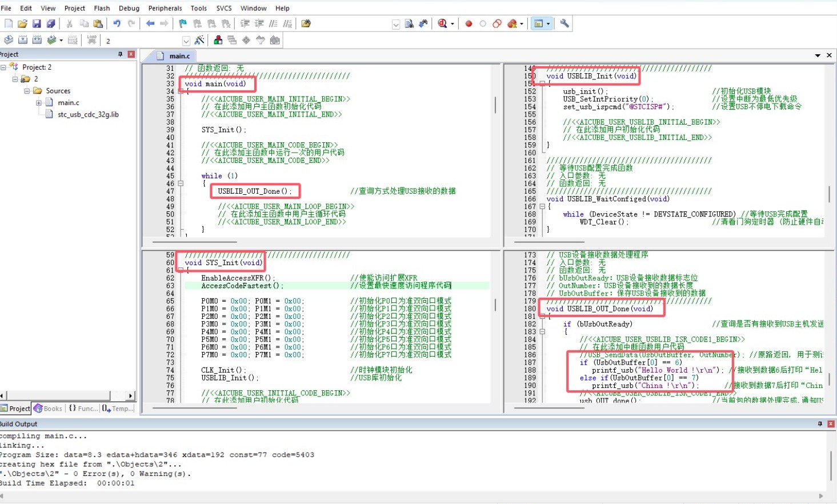Open the File menu
Screen dimensions: 837x504
(6, 8)
